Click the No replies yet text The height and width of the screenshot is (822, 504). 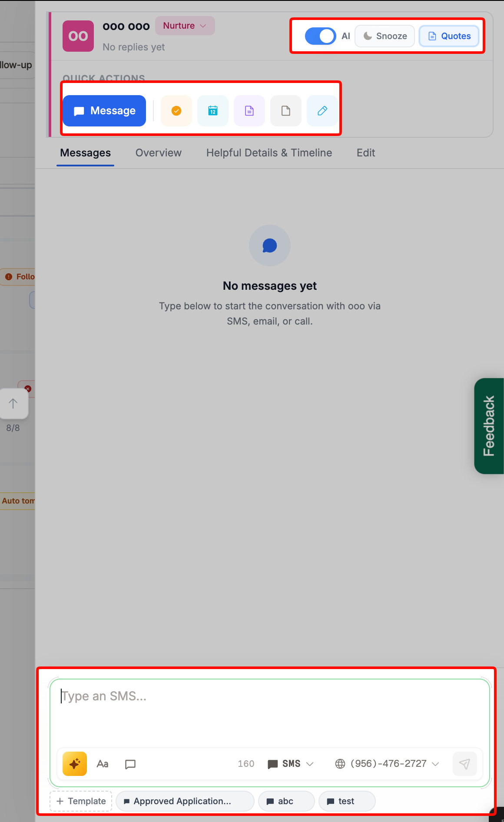[x=134, y=47]
